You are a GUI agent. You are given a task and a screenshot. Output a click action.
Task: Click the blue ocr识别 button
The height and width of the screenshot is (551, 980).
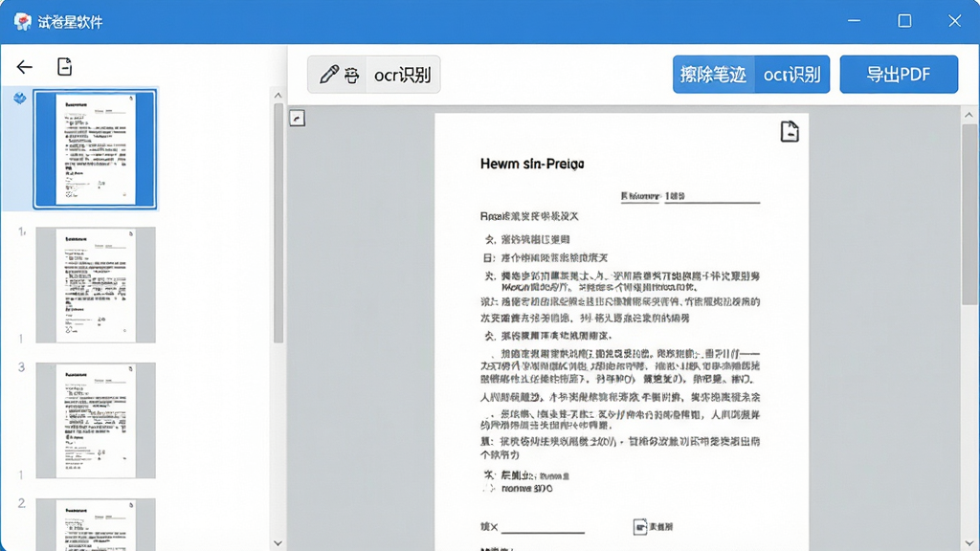pos(791,75)
